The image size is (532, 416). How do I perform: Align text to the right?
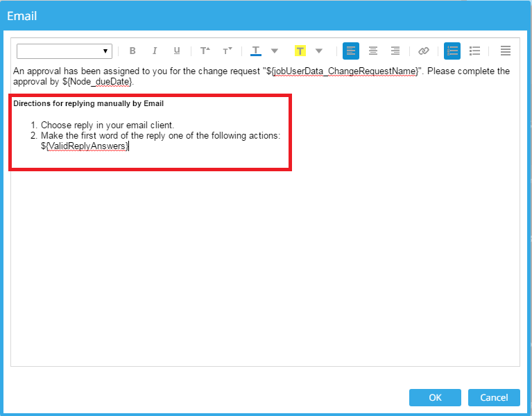pyautogui.click(x=395, y=51)
